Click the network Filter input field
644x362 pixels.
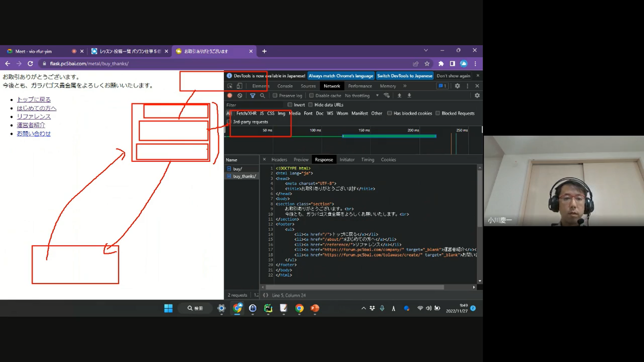[x=253, y=105]
